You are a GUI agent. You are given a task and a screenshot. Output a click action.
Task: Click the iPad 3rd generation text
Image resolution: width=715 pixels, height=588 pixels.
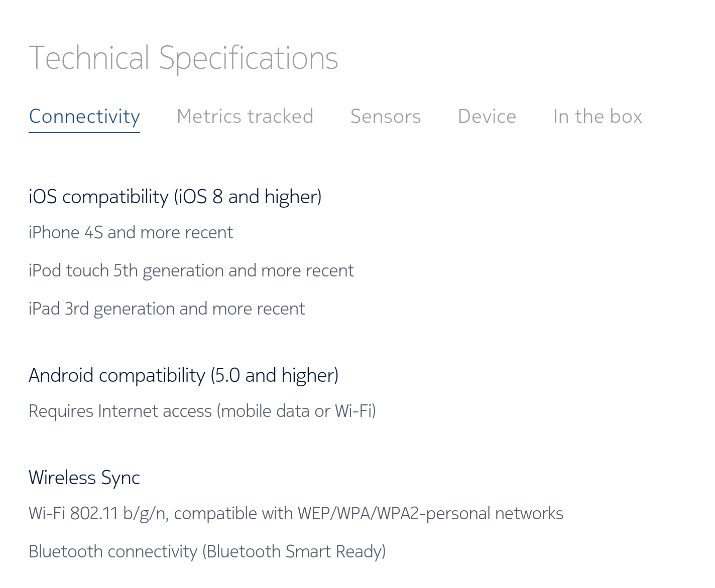coord(167,309)
